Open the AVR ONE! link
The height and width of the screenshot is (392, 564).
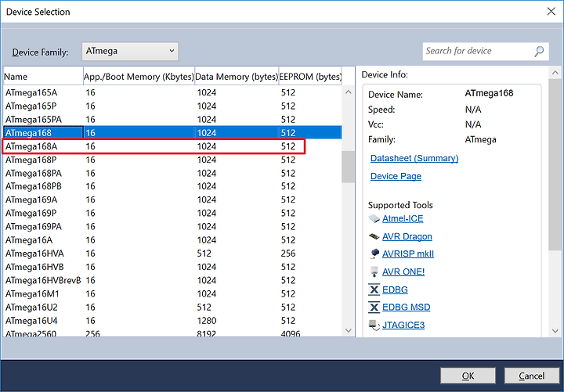point(403,272)
